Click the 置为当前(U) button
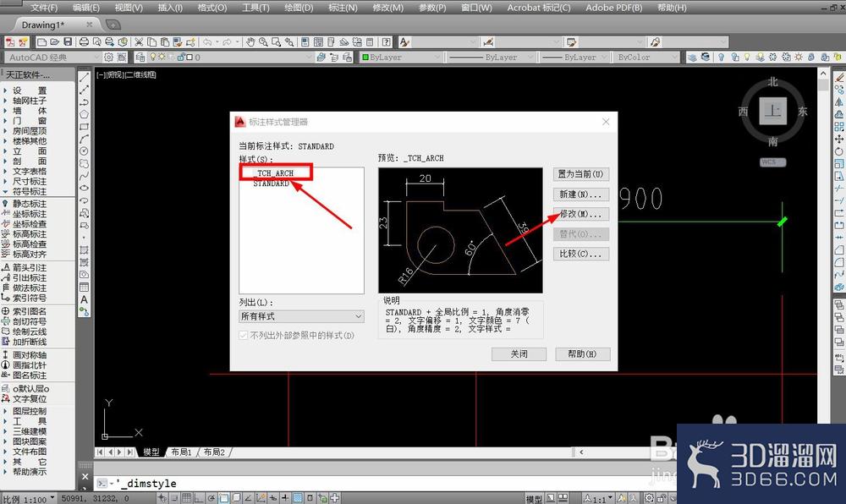 tap(580, 174)
